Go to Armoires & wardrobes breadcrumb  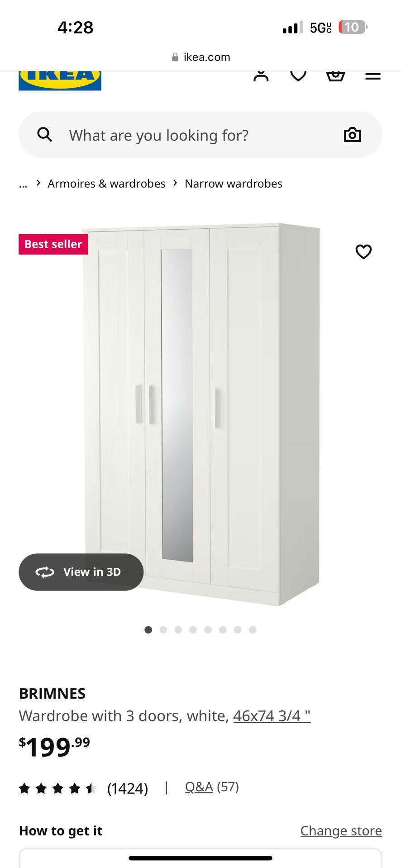click(106, 184)
